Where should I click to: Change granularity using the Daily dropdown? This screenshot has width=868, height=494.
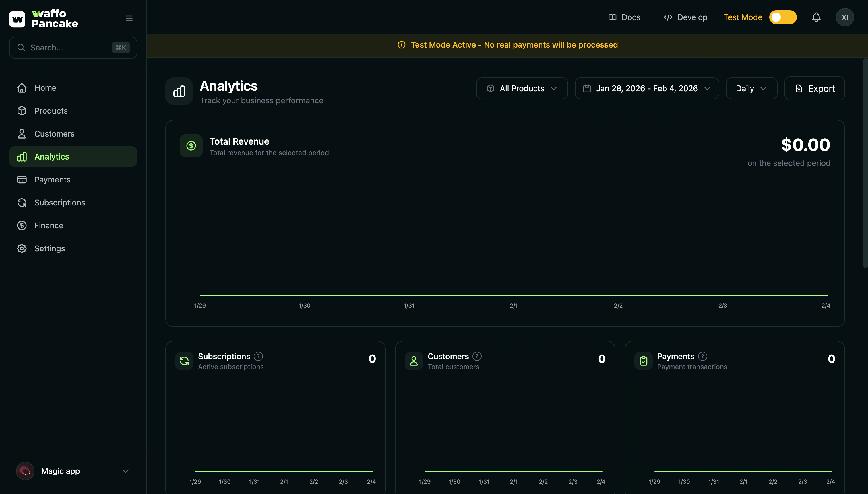(x=751, y=88)
